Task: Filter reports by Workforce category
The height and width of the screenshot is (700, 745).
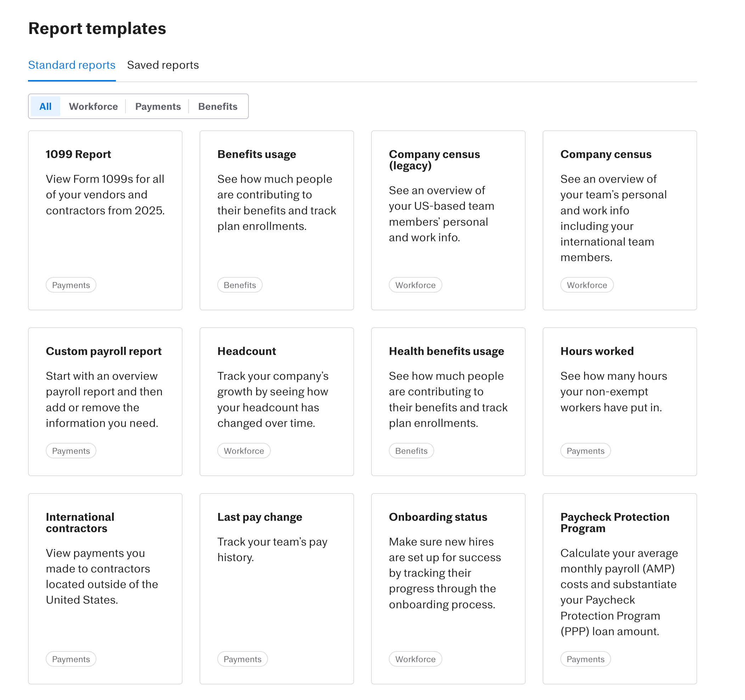Action: (x=93, y=106)
